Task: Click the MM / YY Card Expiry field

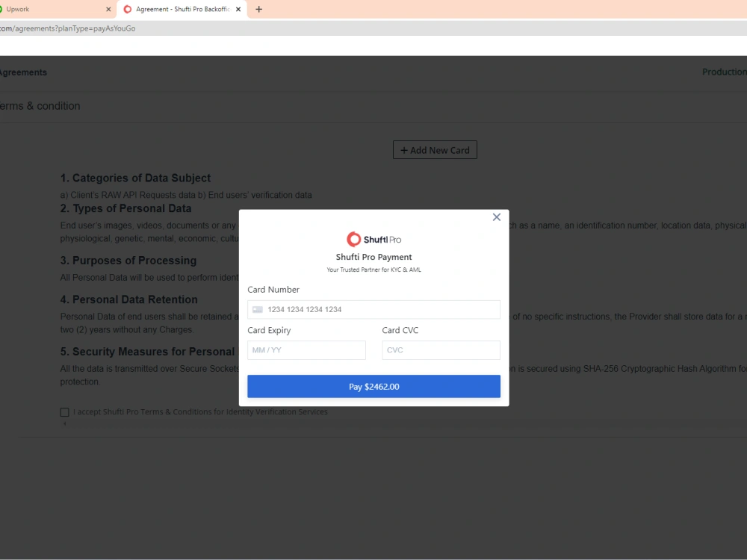Action: pyautogui.click(x=306, y=349)
